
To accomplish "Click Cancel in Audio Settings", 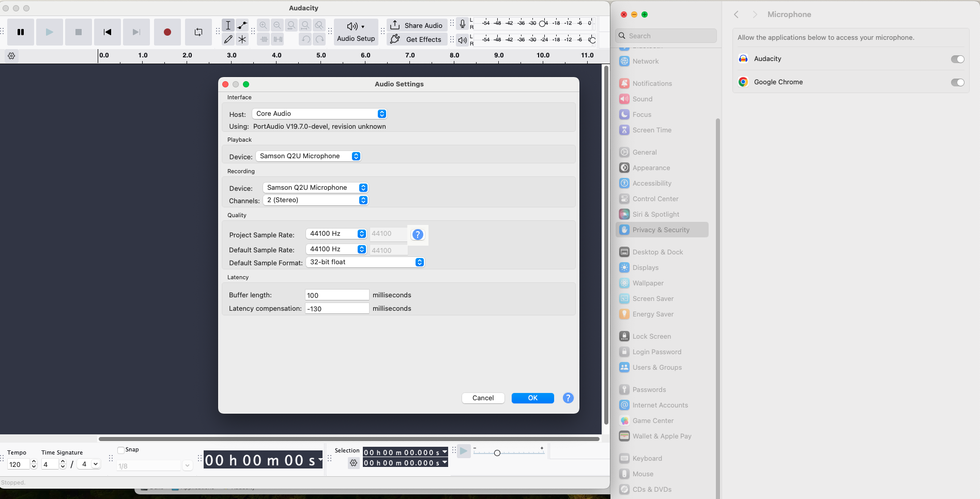I will (483, 398).
